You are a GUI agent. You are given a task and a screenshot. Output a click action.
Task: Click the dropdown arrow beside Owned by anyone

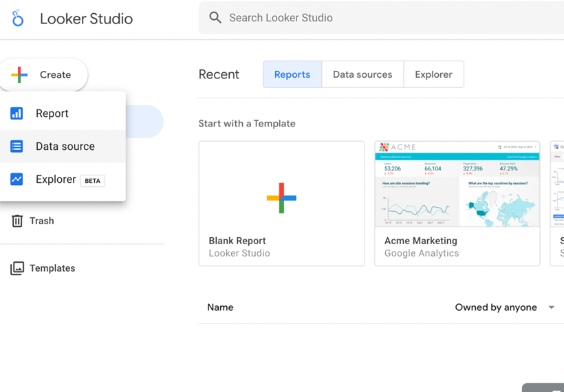[x=552, y=307]
